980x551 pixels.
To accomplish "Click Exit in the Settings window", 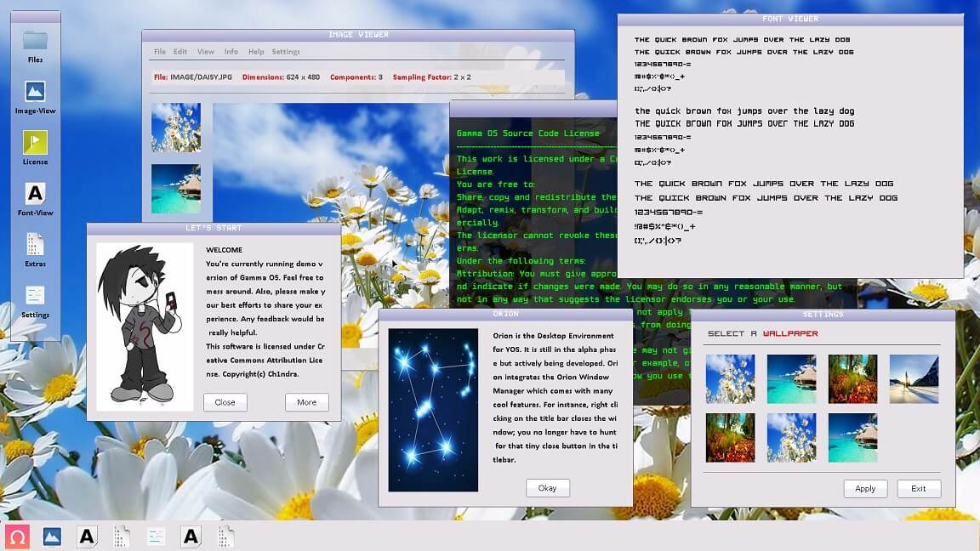I will point(919,489).
